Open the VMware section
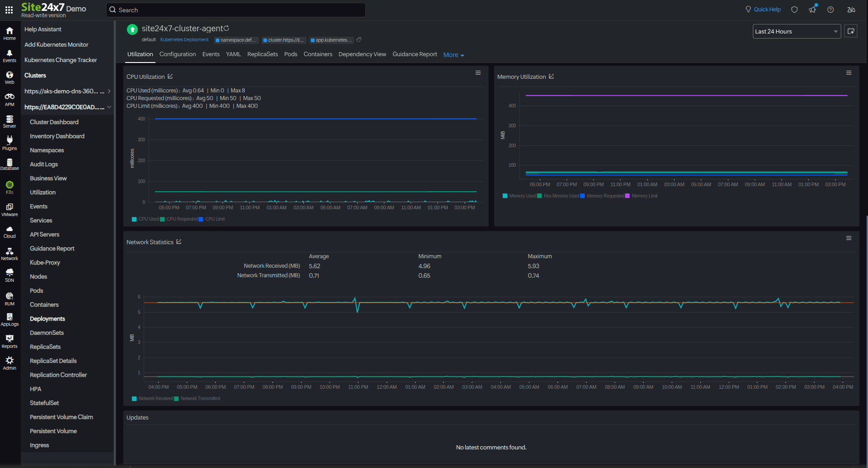The image size is (868, 468). pos(10,210)
